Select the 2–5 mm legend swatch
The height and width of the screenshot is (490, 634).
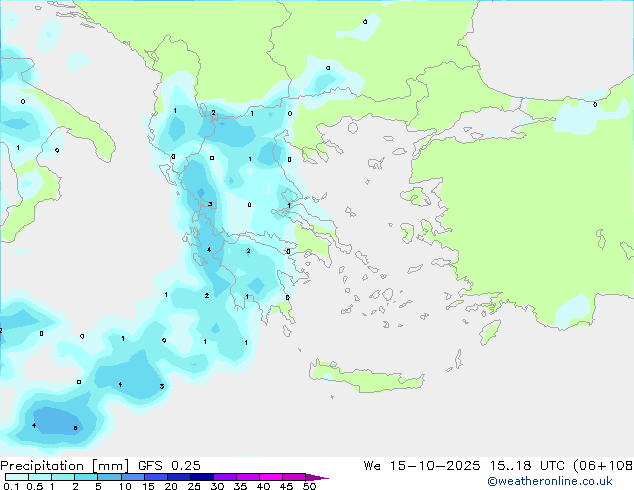tap(86, 477)
